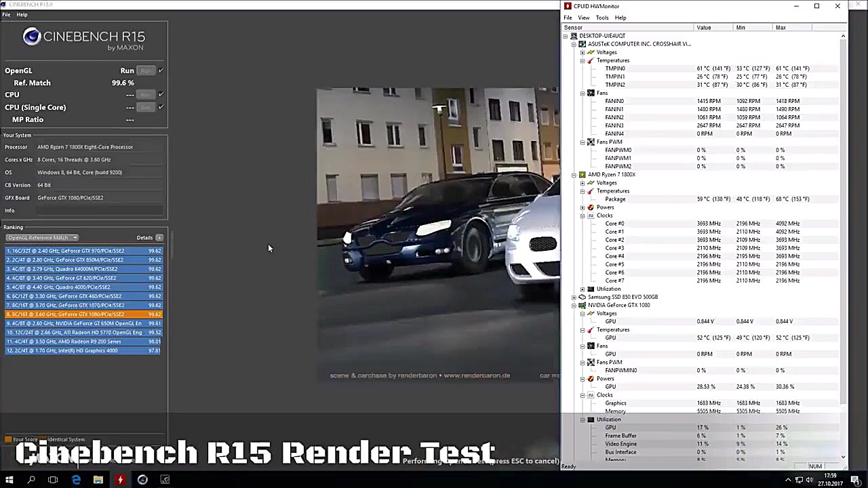Select the NVIDIA GeForce GTX 1080 device icon
Viewport: 868px width, 488px height.
583,305
